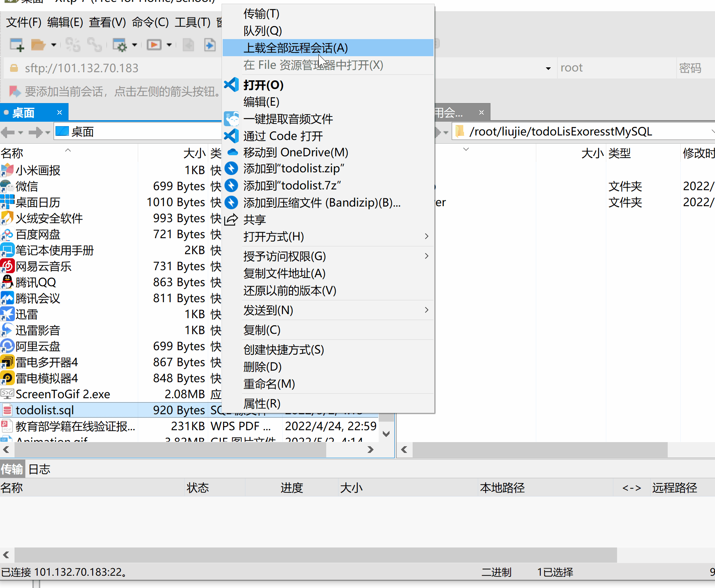
Task: Expand the dropdown arrow left of root field
Action: coord(548,68)
